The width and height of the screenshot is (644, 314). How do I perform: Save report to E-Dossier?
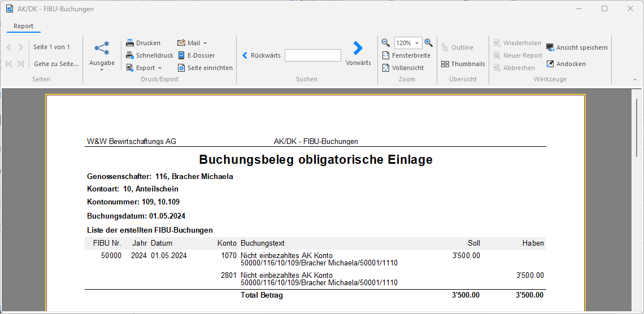click(x=196, y=55)
